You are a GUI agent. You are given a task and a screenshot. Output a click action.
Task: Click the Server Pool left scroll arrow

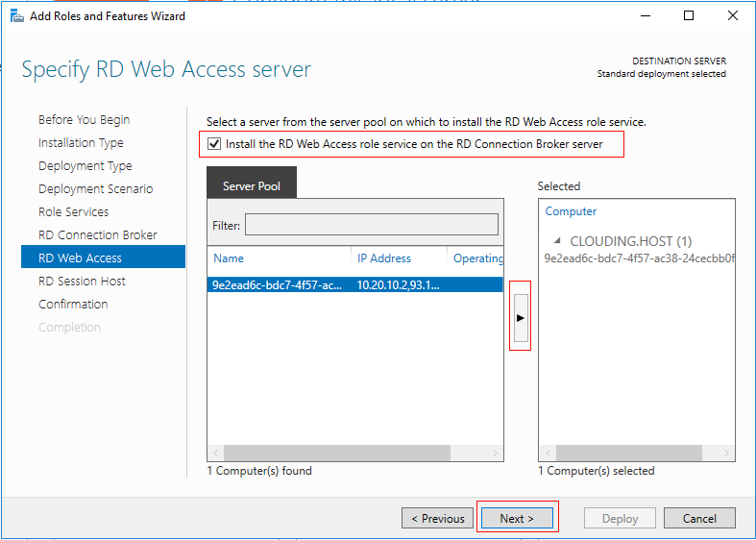point(215,453)
